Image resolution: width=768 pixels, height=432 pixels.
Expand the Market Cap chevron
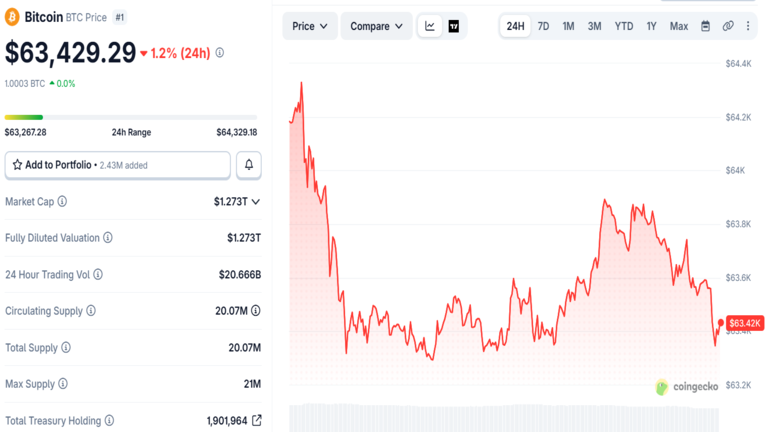(256, 201)
